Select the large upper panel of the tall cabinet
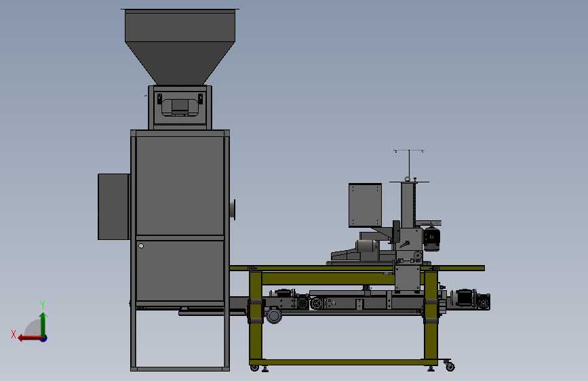 coord(180,186)
